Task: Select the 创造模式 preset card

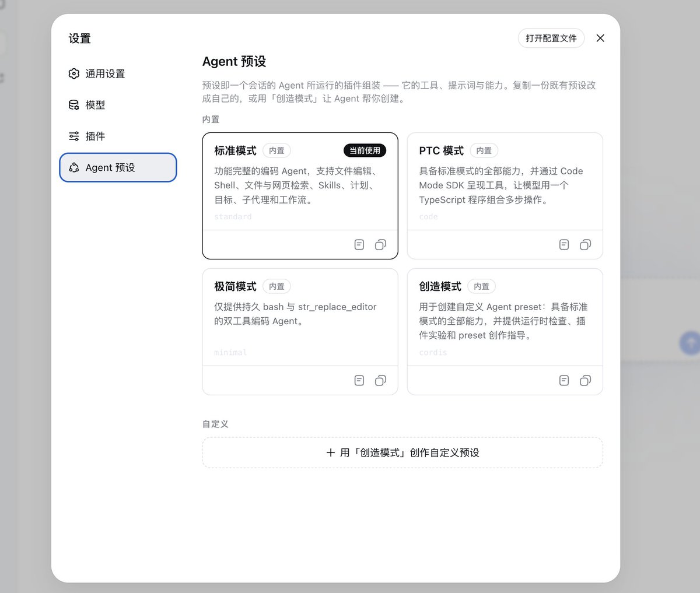Action: [x=505, y=331]
